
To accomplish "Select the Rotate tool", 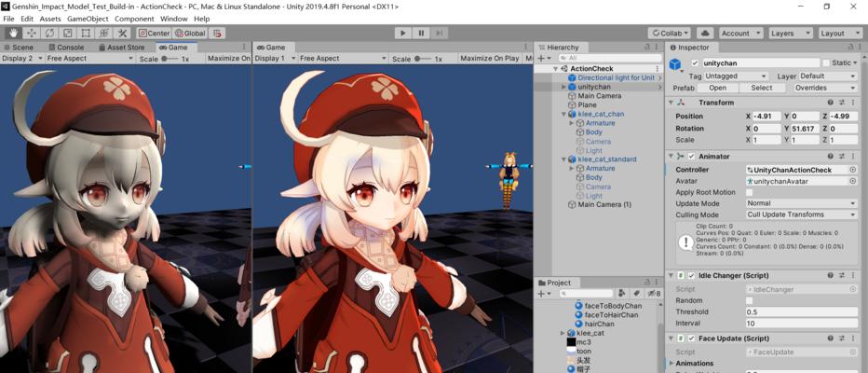I will 49,34.
